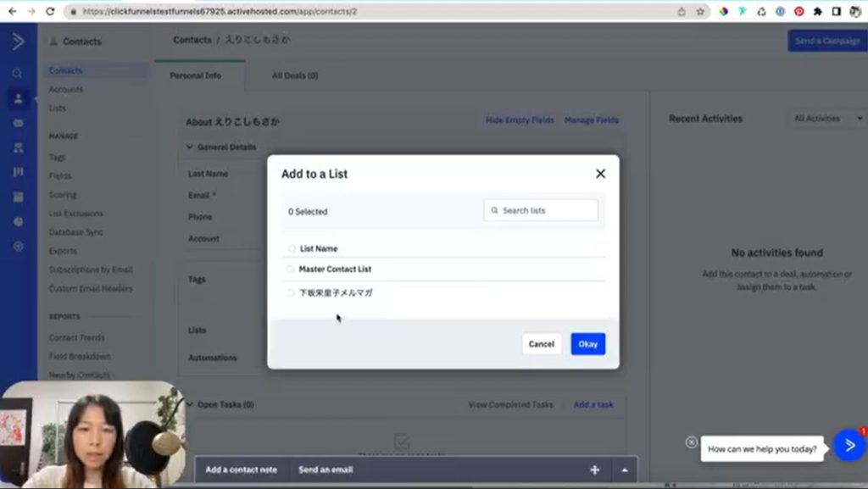
Task: Check the Master Contact List checkbox
Action: [x=291, y=270]
